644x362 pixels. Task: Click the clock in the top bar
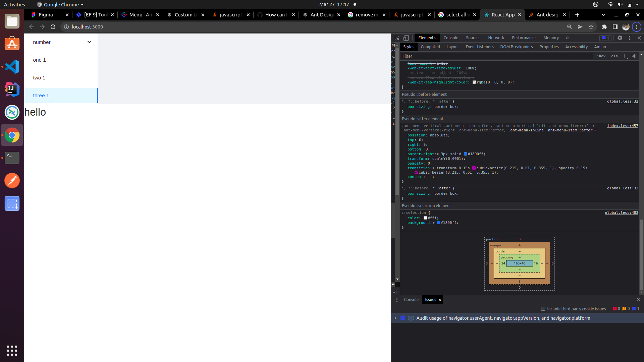334,4
